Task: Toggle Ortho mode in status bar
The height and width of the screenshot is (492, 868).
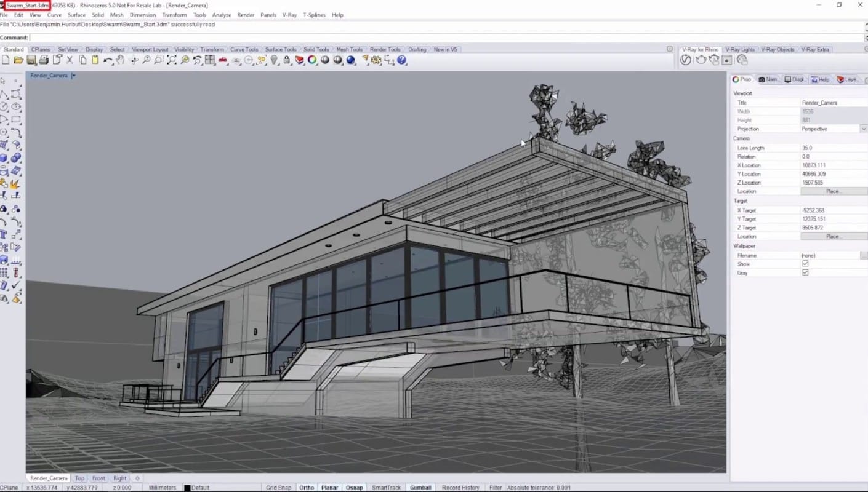Action: [306, 488]
